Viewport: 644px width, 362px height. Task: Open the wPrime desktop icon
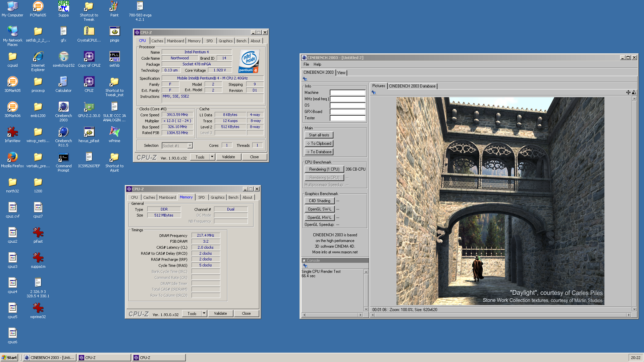click(114, 134)
